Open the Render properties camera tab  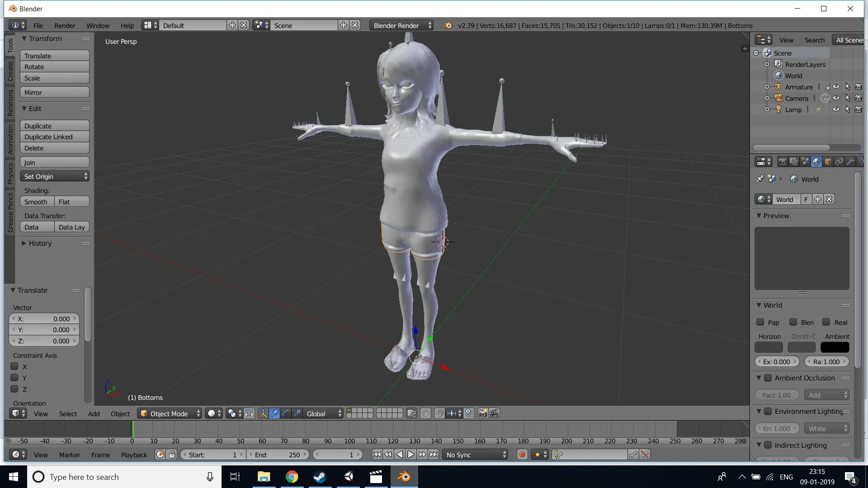[782, 162]
